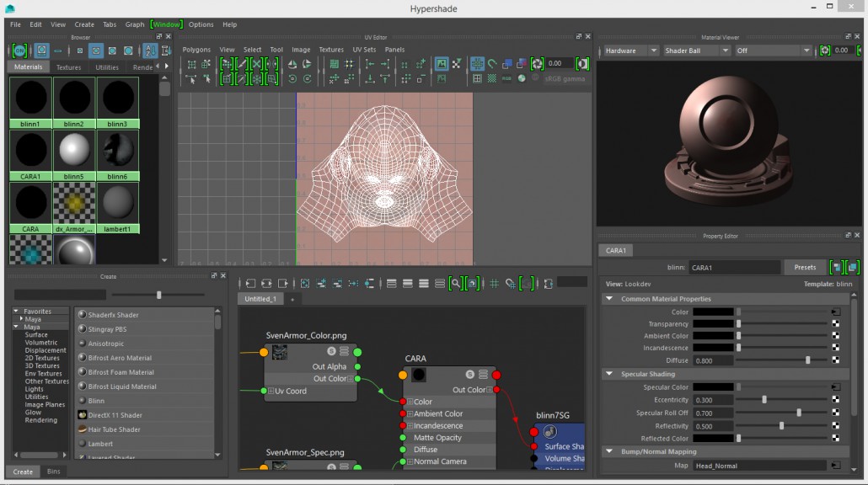Image resolution: width=868 pixels, height=485 pixels.
Task: Open the Window menu
Action: click(166, 24)
